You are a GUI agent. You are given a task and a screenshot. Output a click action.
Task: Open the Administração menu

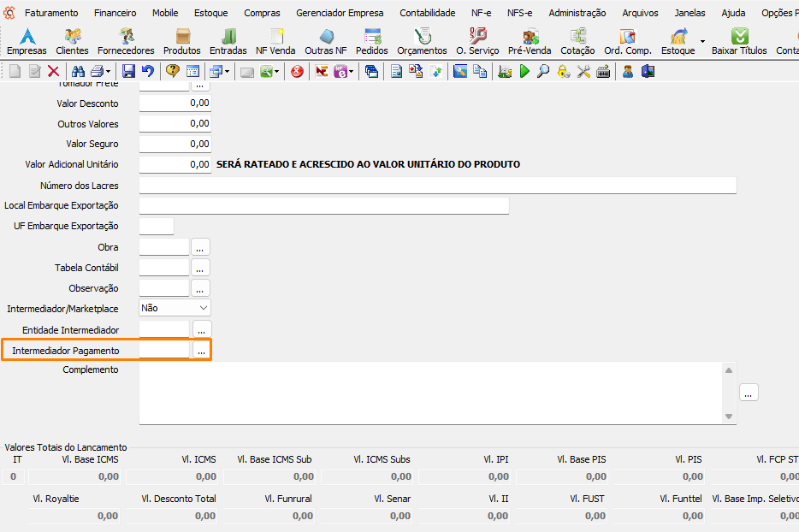point(577,13)
